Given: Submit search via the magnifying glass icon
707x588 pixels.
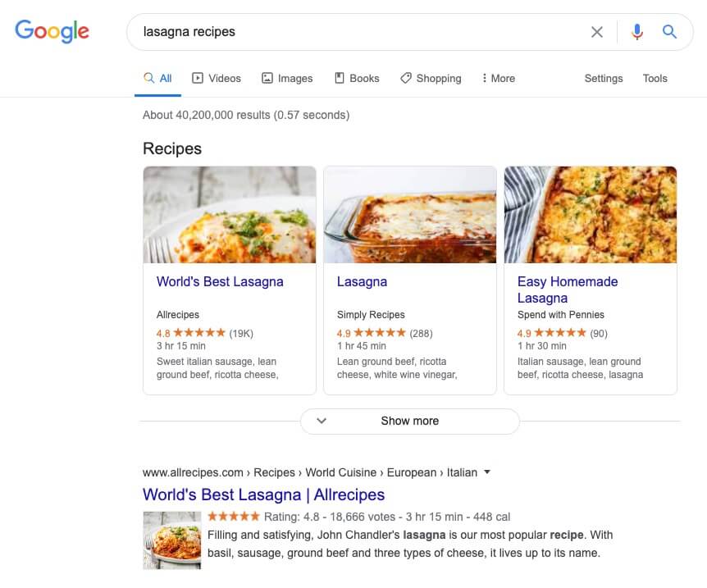Looking at the screenshot, I should tap(670, 31).
